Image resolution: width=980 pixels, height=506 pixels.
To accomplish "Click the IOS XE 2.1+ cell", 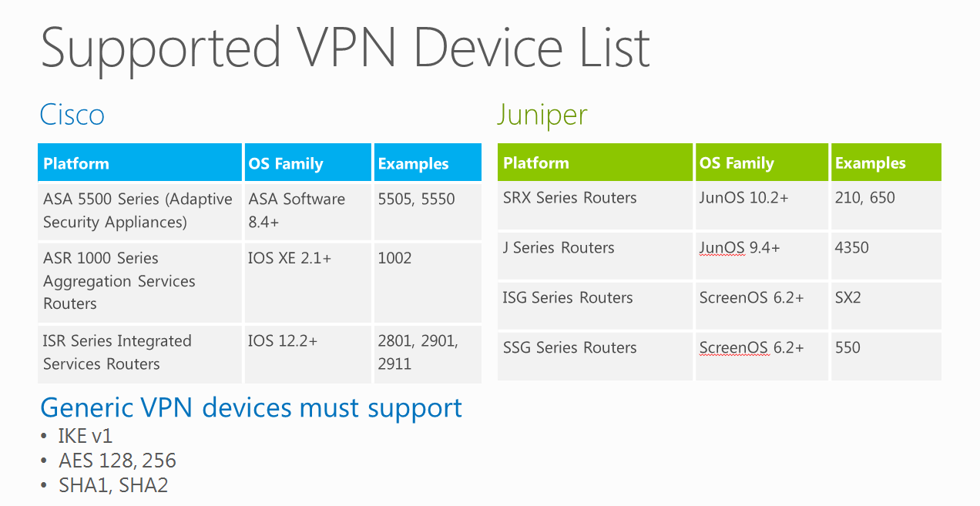I will (308, 282).
